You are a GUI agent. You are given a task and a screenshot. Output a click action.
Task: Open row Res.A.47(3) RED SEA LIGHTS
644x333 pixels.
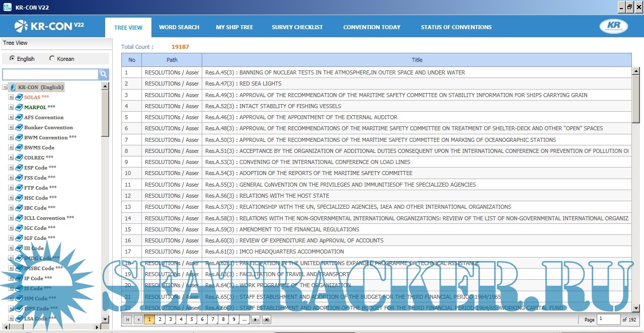tap(260, 84)
